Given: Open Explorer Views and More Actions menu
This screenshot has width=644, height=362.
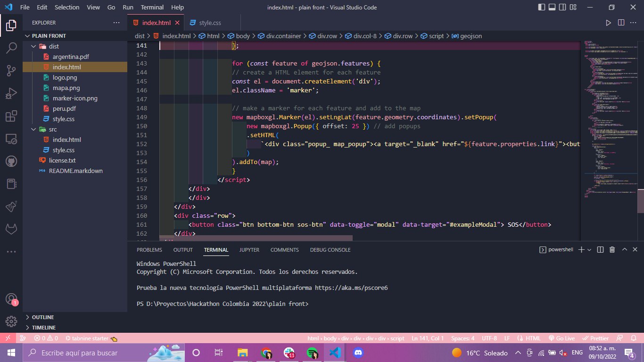Looking at the screenshot, I should (116, 23).
